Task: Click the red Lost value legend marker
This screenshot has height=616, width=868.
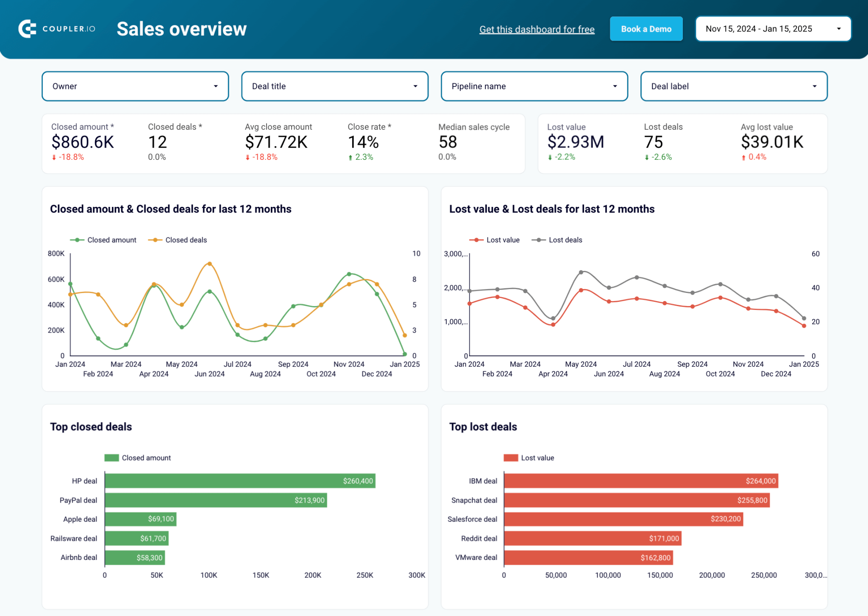Action: 476,240
